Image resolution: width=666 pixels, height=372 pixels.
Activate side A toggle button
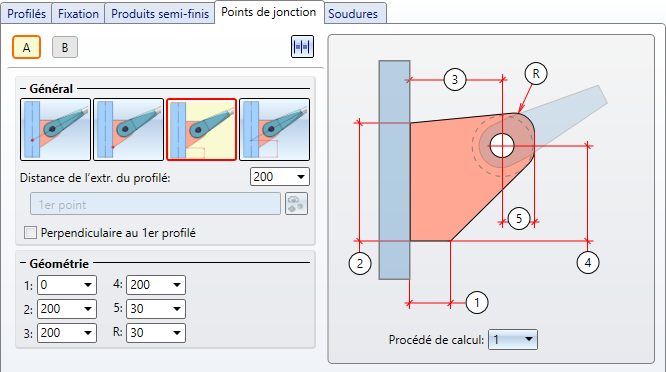point(26,47)
